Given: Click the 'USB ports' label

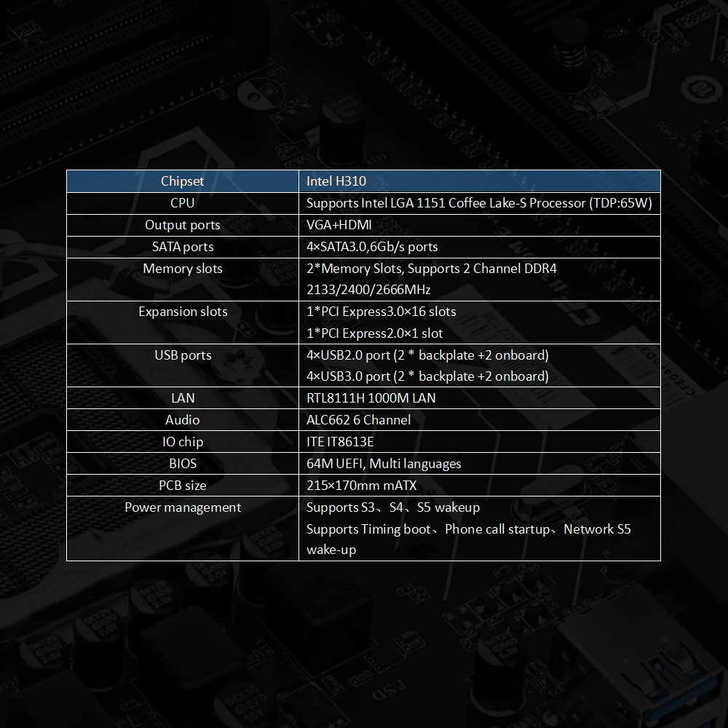Looking at the screenshot, I should [183, 355].
